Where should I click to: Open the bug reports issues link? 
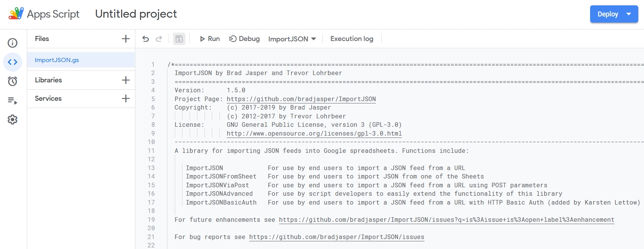click(337, 237)
